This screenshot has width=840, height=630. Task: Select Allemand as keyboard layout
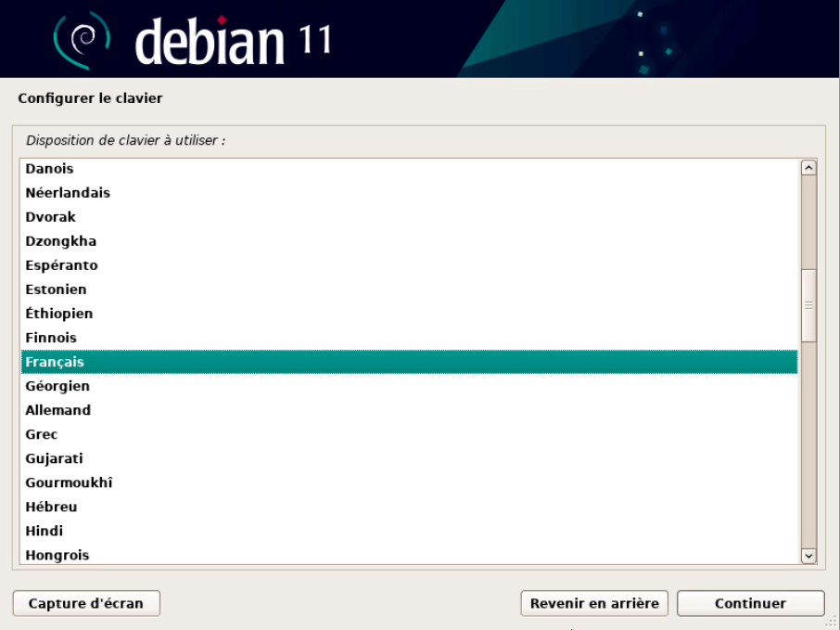point(58,410)
